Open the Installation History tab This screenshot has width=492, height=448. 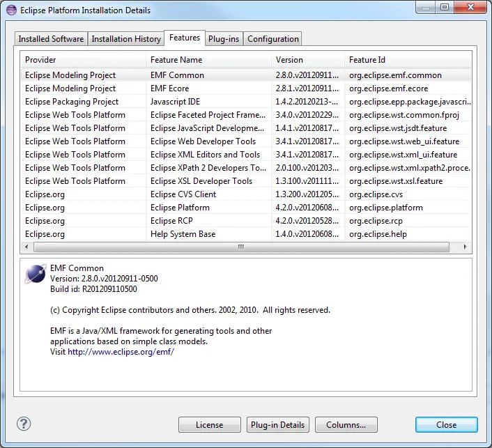click(126, 39)
